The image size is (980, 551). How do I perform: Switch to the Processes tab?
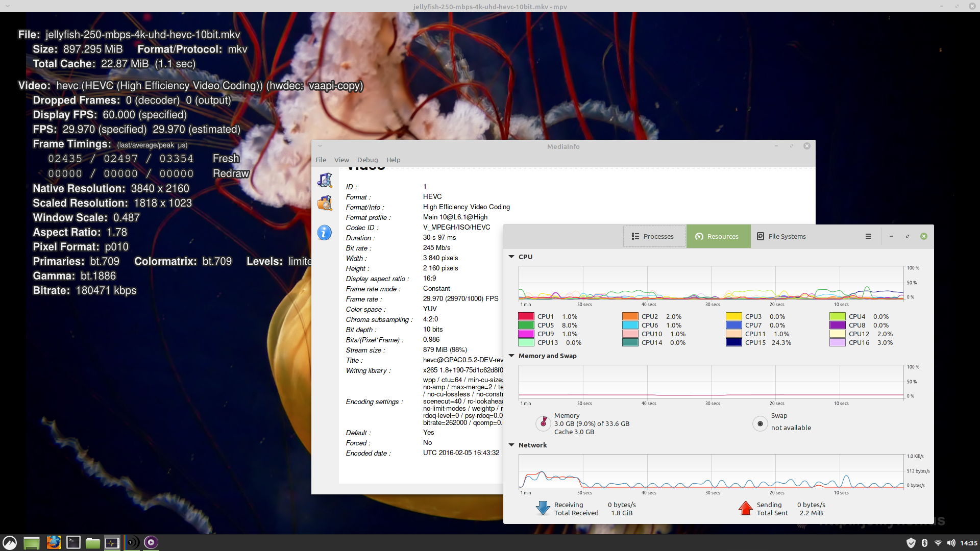click(653, 236)
